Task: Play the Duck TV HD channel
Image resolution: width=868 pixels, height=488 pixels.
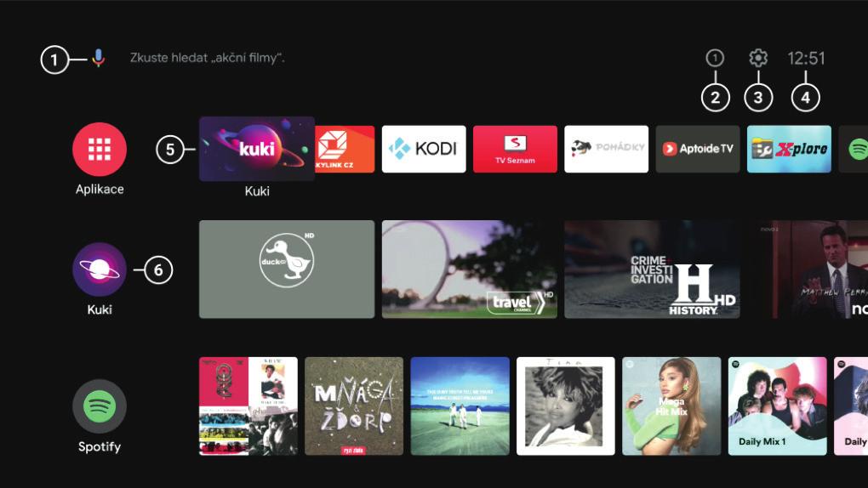Action: coord(287,270)
